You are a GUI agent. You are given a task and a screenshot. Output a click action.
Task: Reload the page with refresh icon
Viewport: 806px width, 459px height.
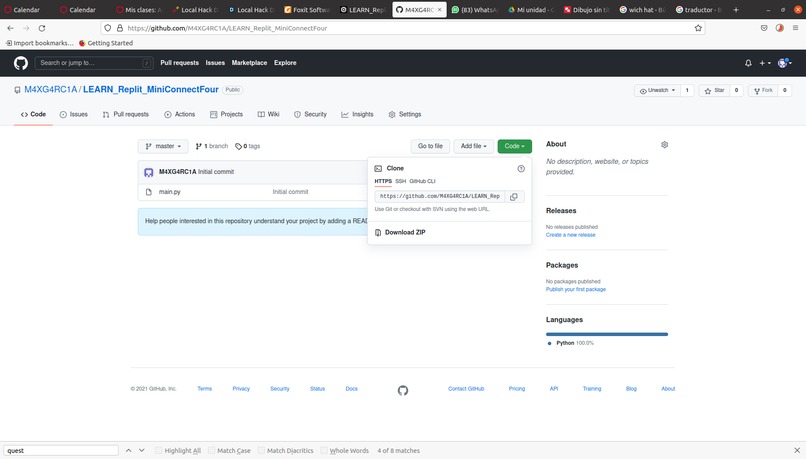click(42, 28)
